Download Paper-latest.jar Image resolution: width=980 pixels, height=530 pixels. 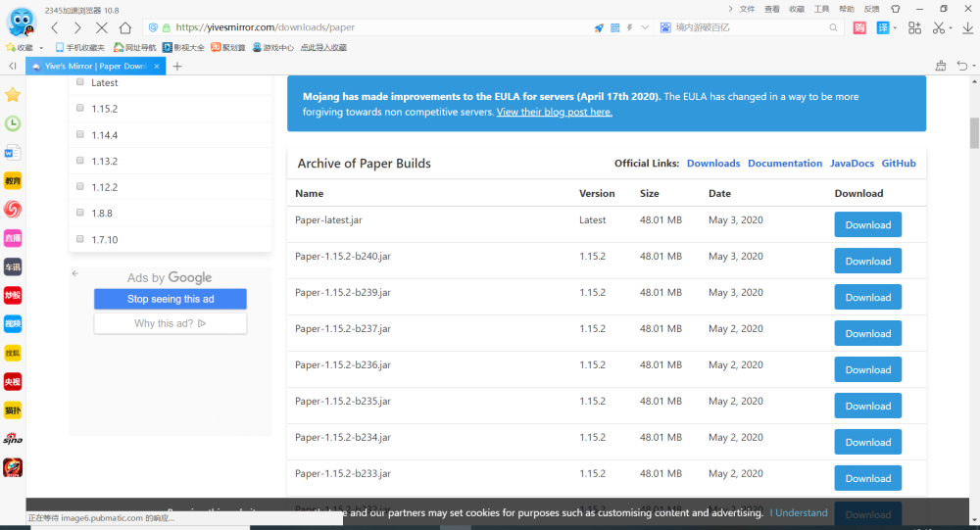(867, 225)
